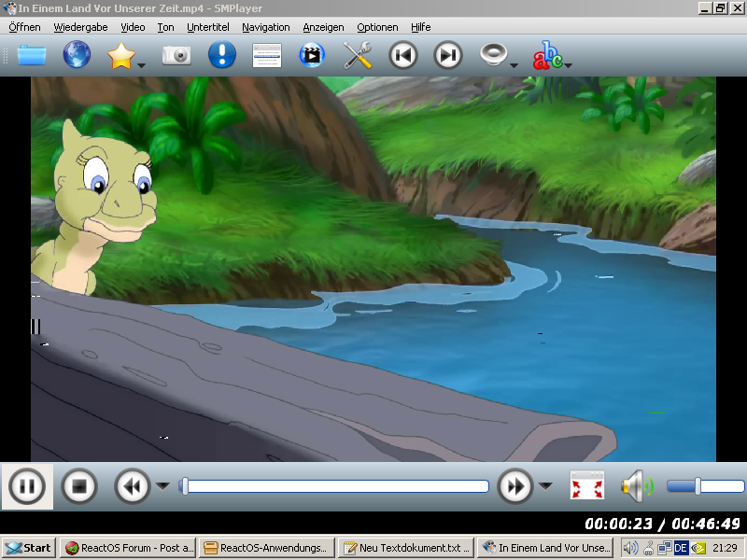
Task: Click the volume slider track
Action: tap(706, 486)
